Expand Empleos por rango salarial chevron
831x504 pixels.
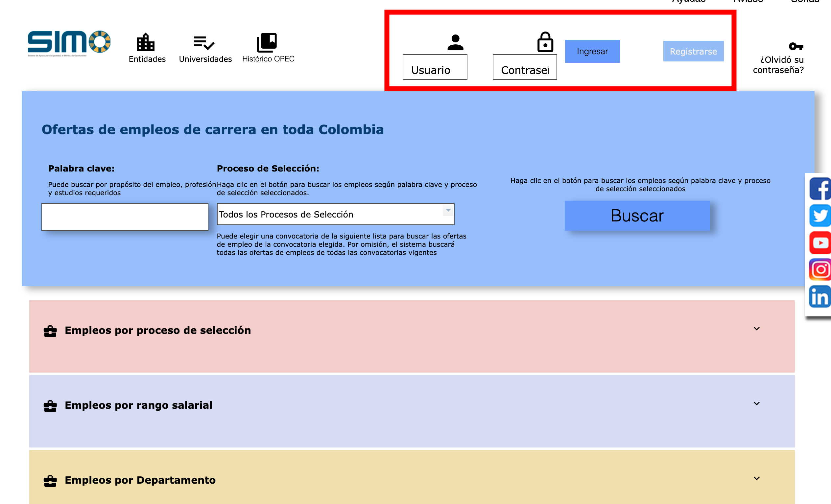(x=756, y=403)
